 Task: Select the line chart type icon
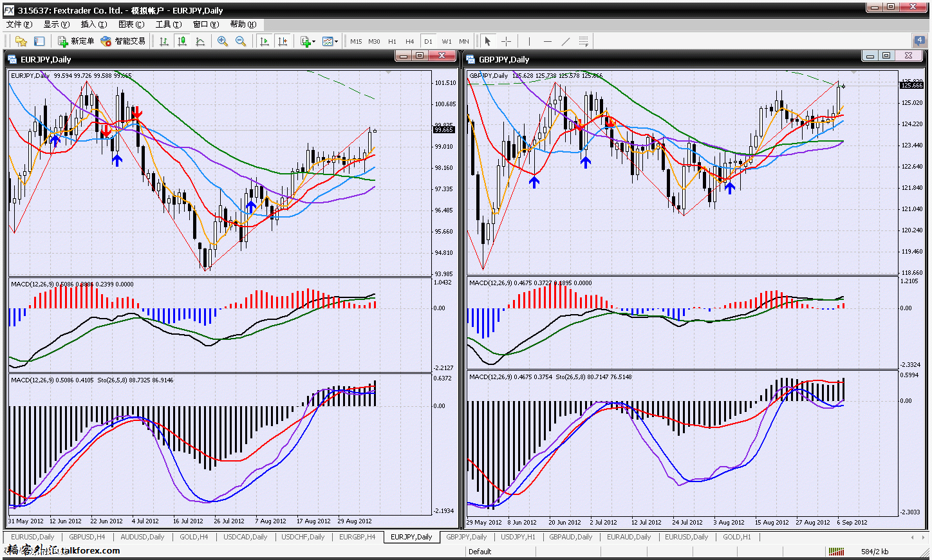click(200, 41)
